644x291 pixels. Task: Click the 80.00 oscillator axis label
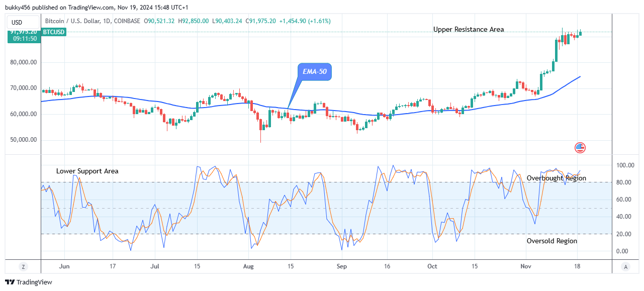point(623,182)
